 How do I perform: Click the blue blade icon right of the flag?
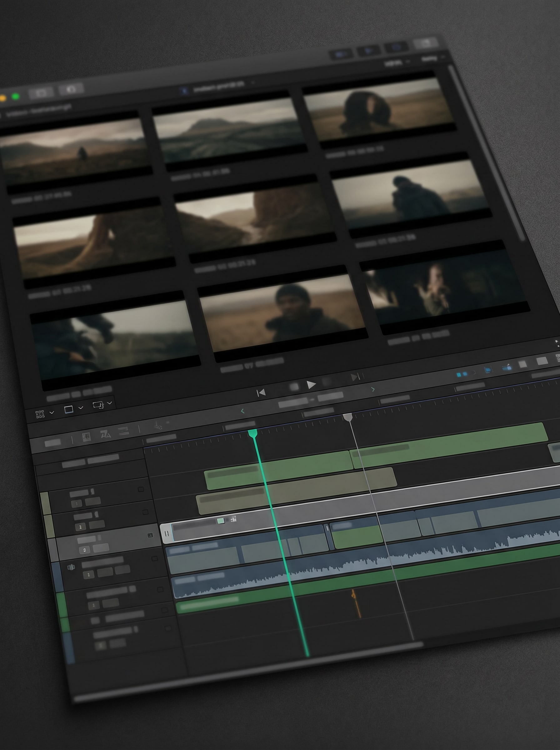tap(507, 367)
